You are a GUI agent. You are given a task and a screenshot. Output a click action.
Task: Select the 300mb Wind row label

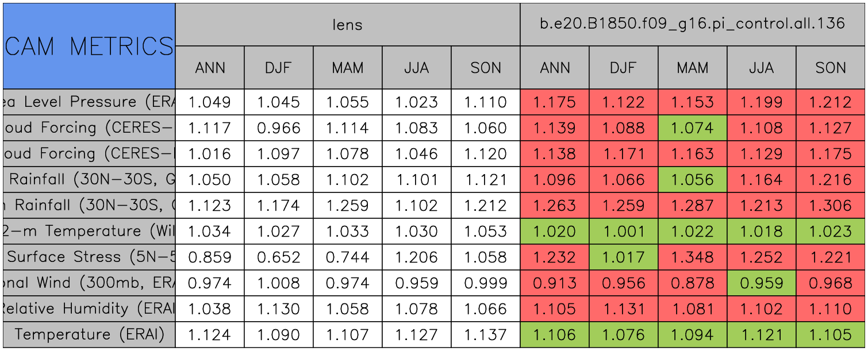(89, 283)
